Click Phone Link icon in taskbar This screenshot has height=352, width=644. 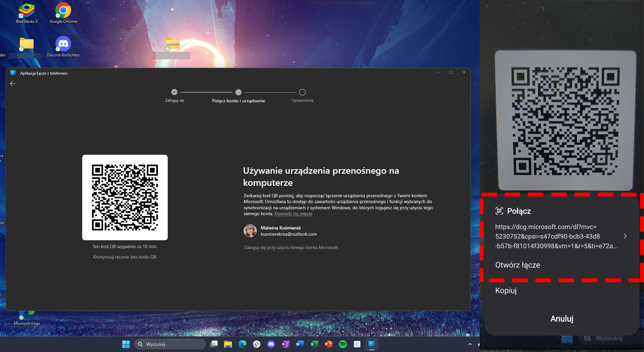[372, 344]
